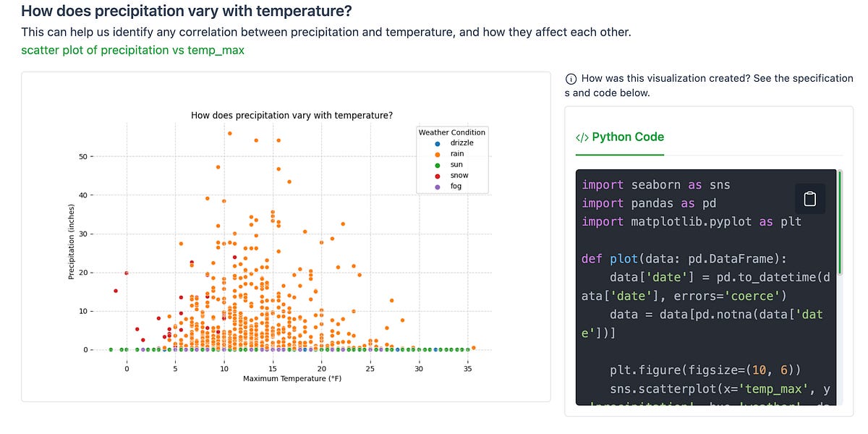868x434 pixels.
Task: Click the info icon about visualization creation
Action: 571,78
